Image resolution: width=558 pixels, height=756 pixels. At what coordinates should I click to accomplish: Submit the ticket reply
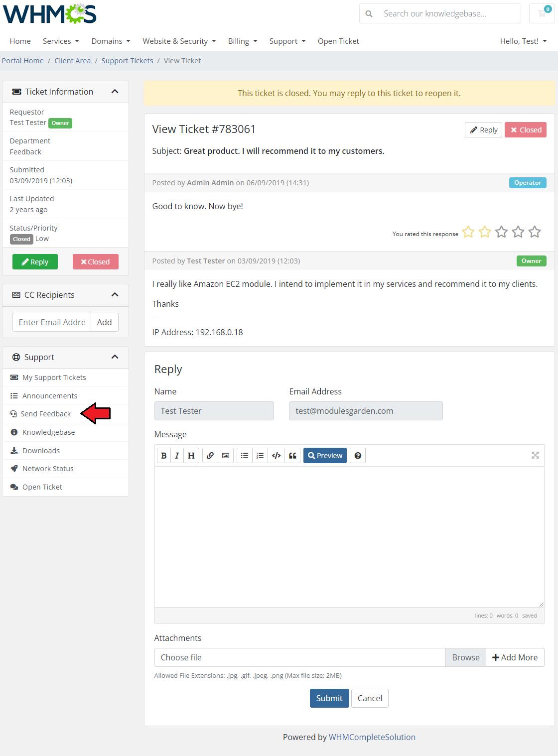329,698
